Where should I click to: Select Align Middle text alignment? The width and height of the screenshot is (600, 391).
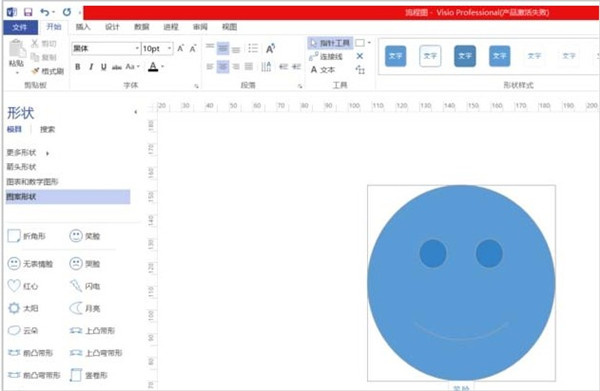pos(223,48)
